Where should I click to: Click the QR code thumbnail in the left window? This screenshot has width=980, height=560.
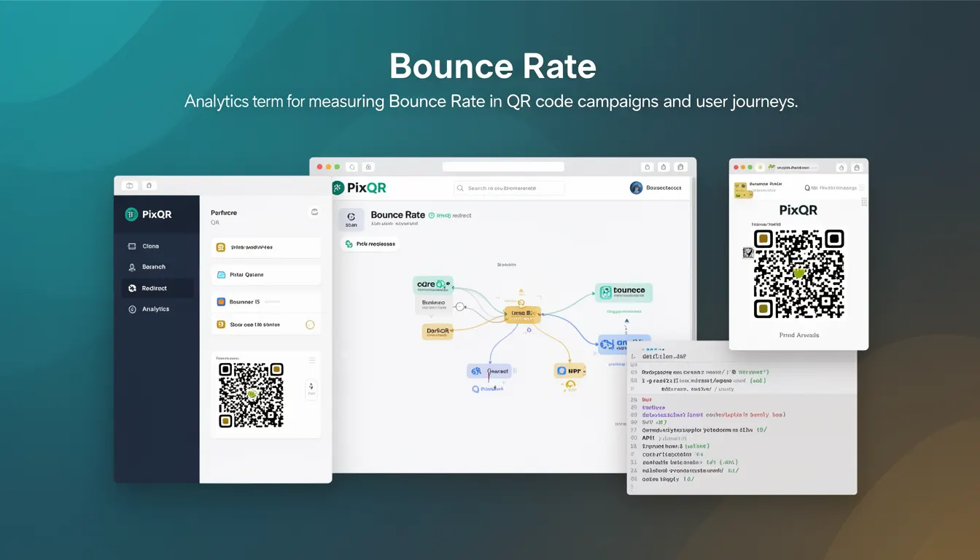pos(252,395)
